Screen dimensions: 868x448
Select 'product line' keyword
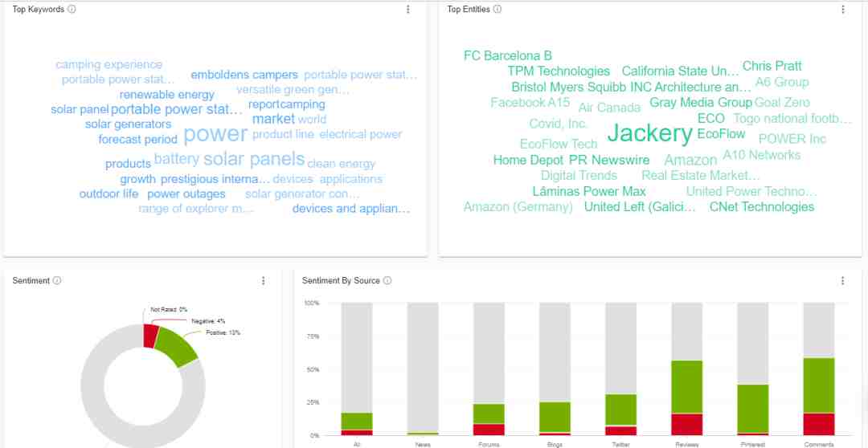[283, 134]
